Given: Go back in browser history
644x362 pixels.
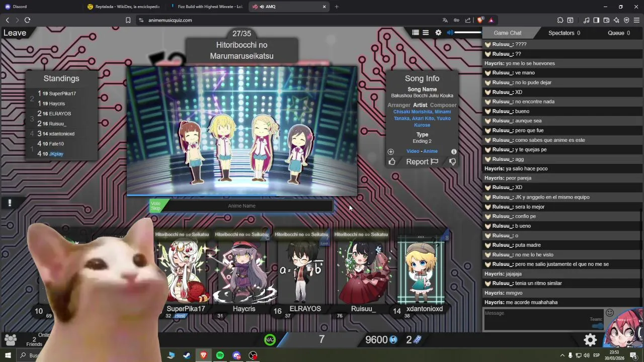Looking at the screenshot, I should click(7, 20).
